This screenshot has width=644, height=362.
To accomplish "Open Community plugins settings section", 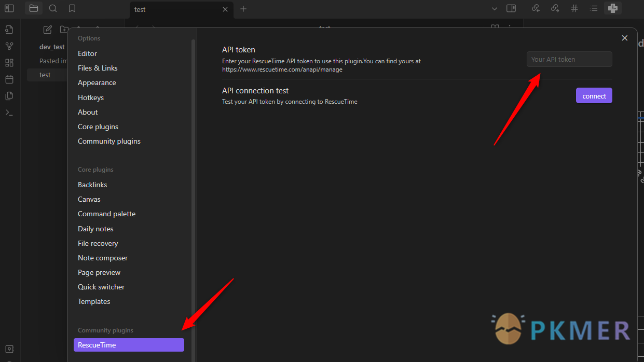I will click(x=109, y=141).
